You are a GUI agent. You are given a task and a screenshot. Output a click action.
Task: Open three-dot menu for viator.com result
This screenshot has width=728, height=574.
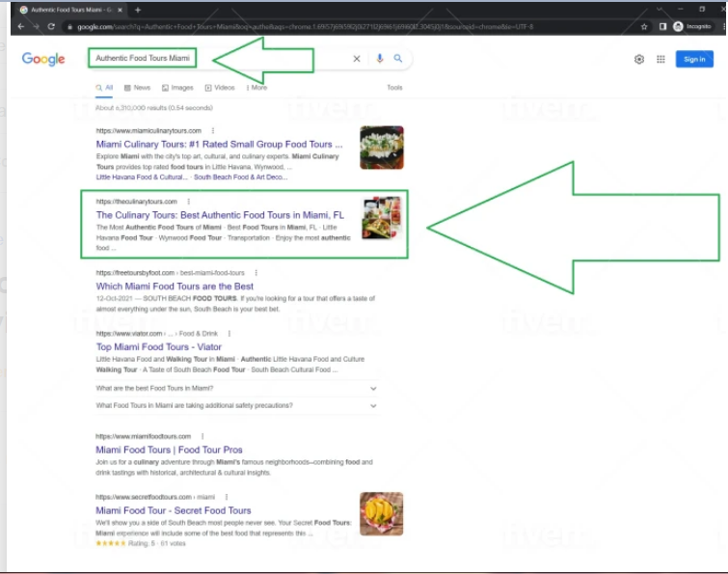pos(229,334)
